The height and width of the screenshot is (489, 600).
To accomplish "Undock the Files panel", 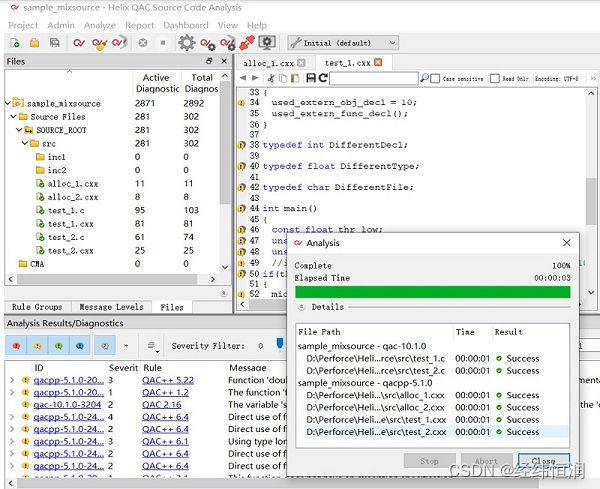I will point(209,61).
